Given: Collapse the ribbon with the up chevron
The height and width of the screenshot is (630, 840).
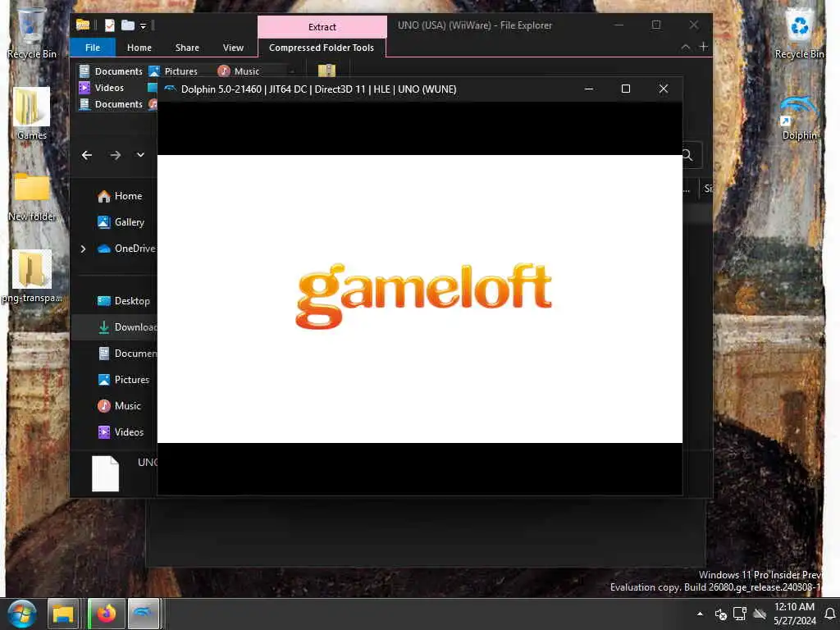Looking at the screenshot, I should click(x=686, y=47).
